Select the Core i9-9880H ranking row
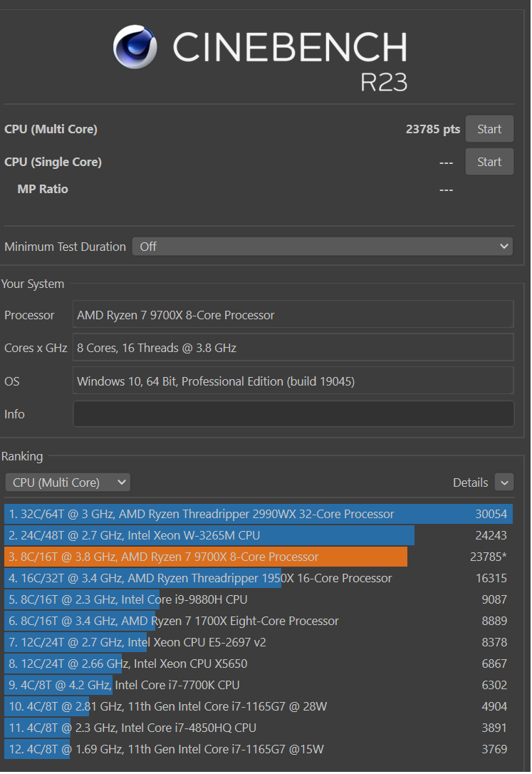Image resolution: width=532 pixels, height=774 pixels. 258,599
